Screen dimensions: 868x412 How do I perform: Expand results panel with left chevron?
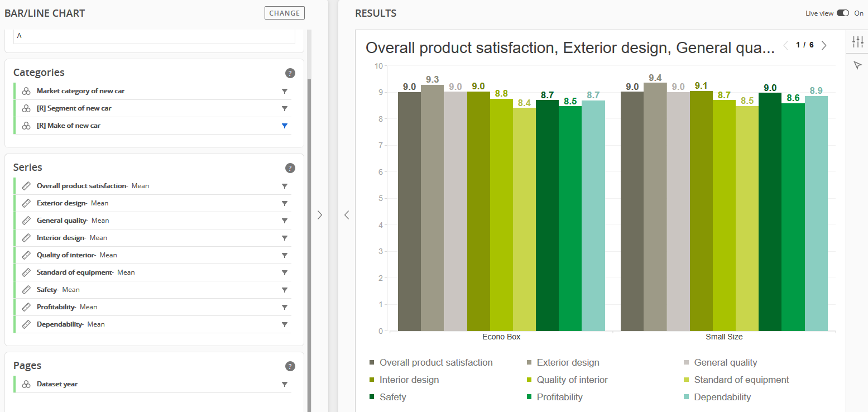click(347, 215)
